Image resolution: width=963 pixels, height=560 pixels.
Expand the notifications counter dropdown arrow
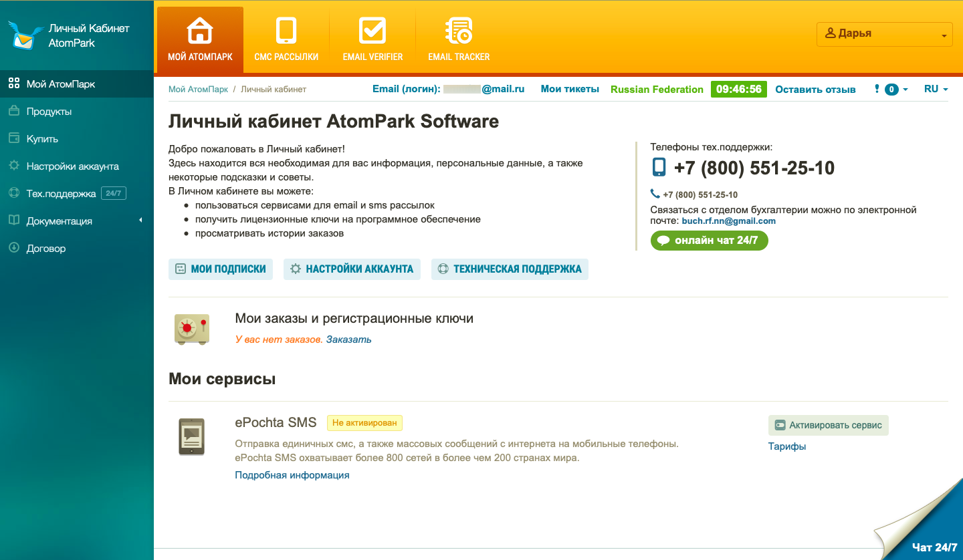coord(905,90)
